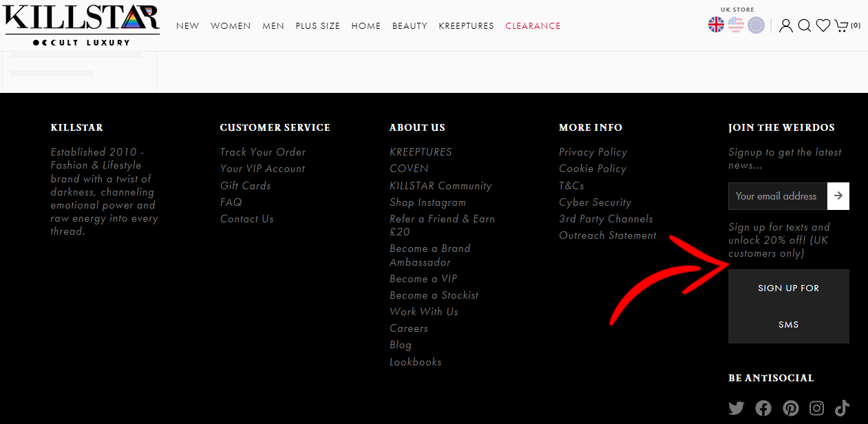
Task: Switch to the US store flag
Action: pyautogui.click(x=736, y=25)
